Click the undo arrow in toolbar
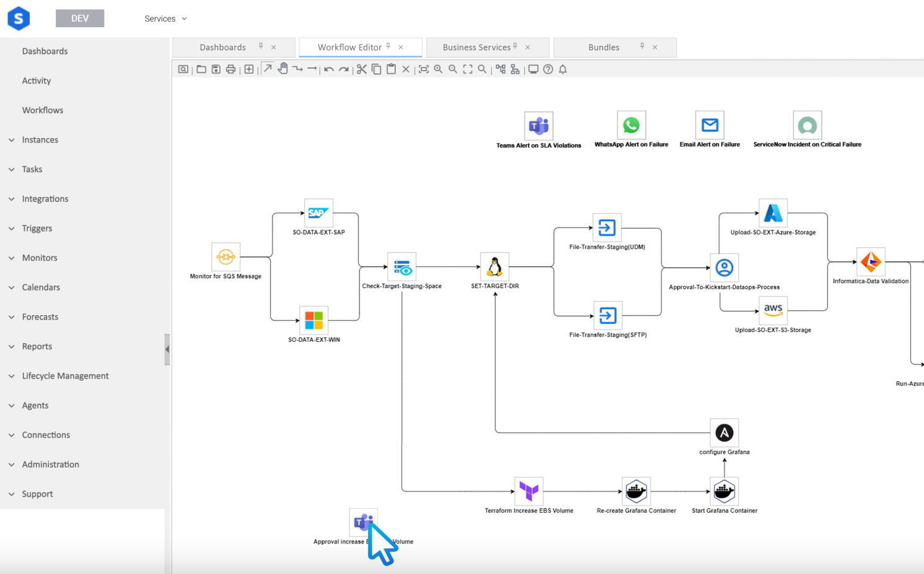 329,69
